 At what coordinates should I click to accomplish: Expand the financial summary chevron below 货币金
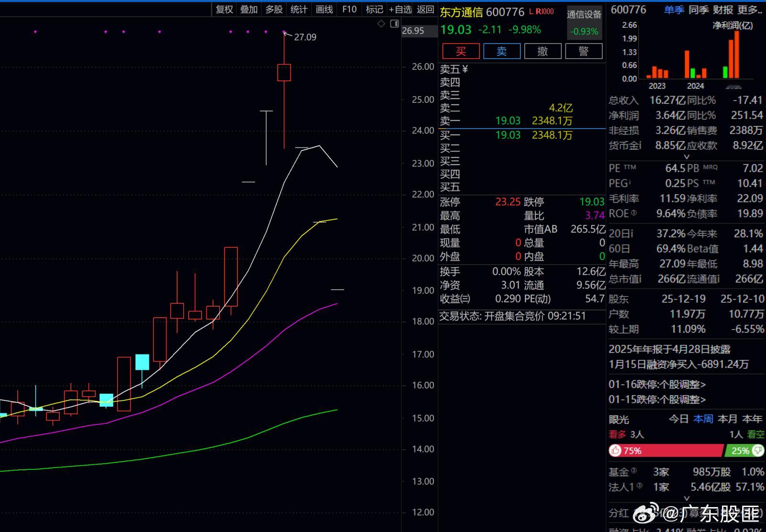(687, 156)
